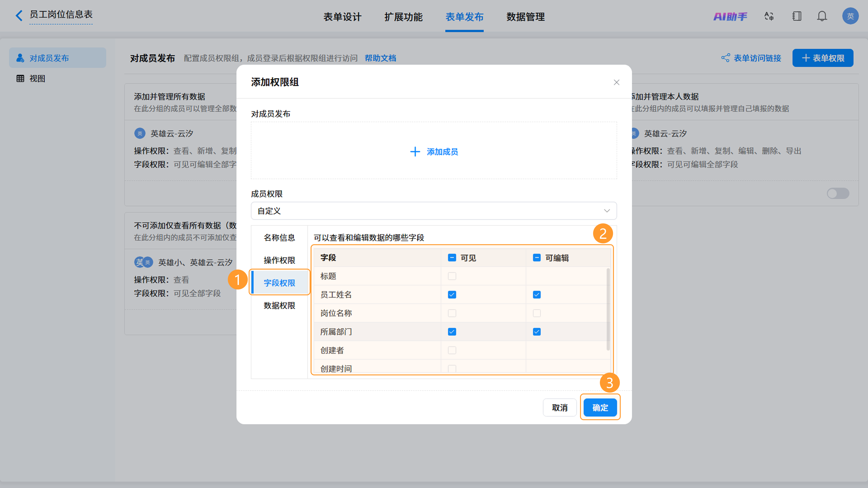This screenshot has width=868, height=488.
Task: Select 字段权限 in dialog side menu
Action: pos(279,283)
